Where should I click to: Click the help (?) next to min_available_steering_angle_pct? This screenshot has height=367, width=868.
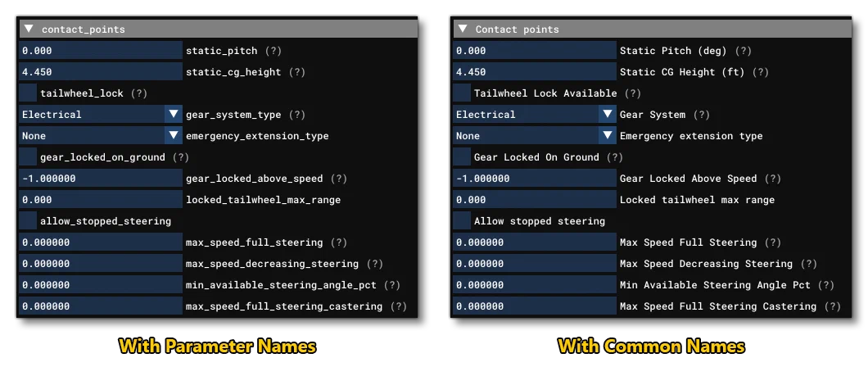392,285
